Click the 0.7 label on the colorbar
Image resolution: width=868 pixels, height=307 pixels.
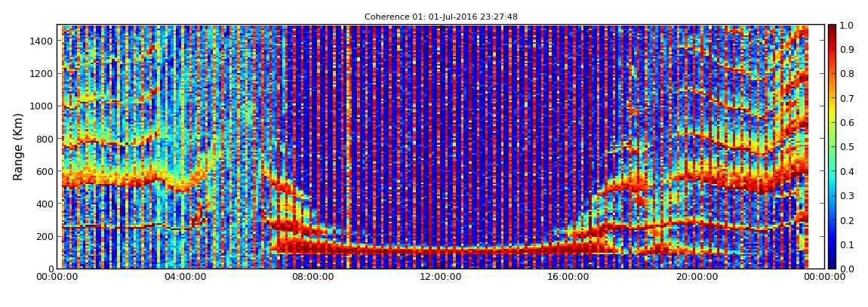(x=846, y=99)
